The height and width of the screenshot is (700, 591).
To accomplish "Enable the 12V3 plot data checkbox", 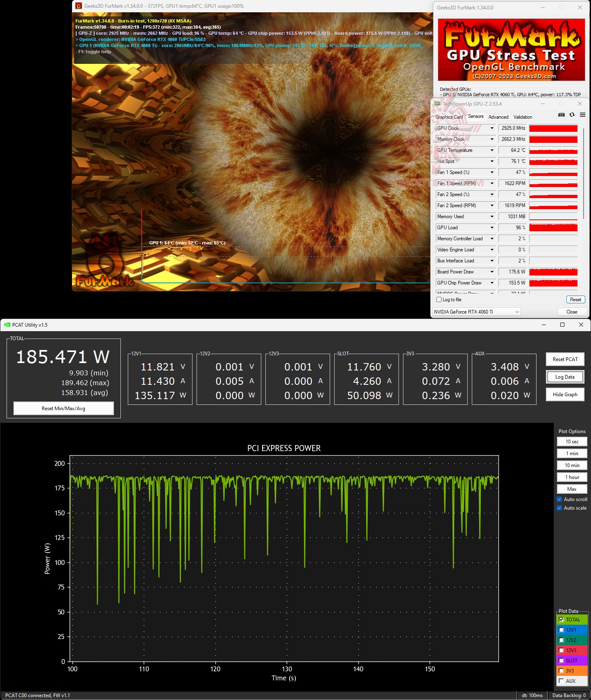I will [x=561, y=650].
